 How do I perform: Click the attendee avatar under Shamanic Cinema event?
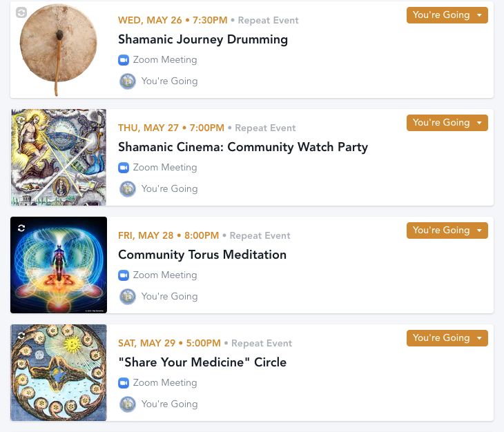click(x=127, y=189)
